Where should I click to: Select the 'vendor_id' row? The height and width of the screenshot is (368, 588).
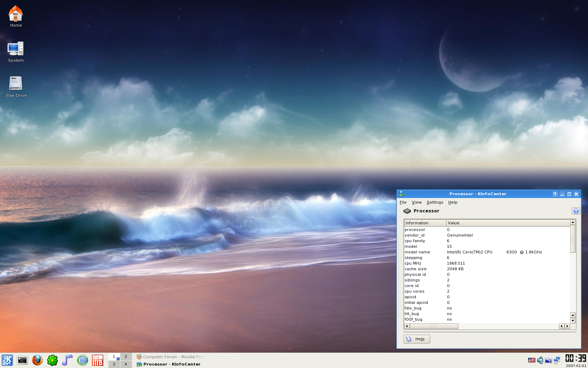click(x=487, y=235)
